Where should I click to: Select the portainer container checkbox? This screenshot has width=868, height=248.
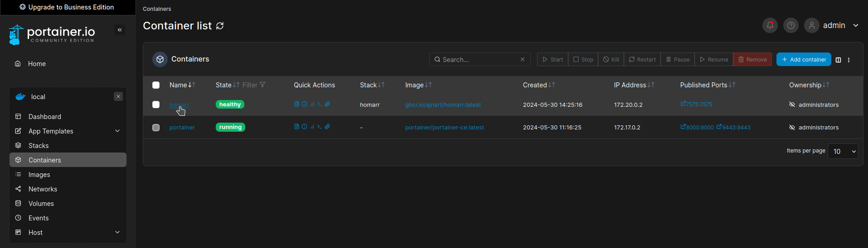coord(156,128)
